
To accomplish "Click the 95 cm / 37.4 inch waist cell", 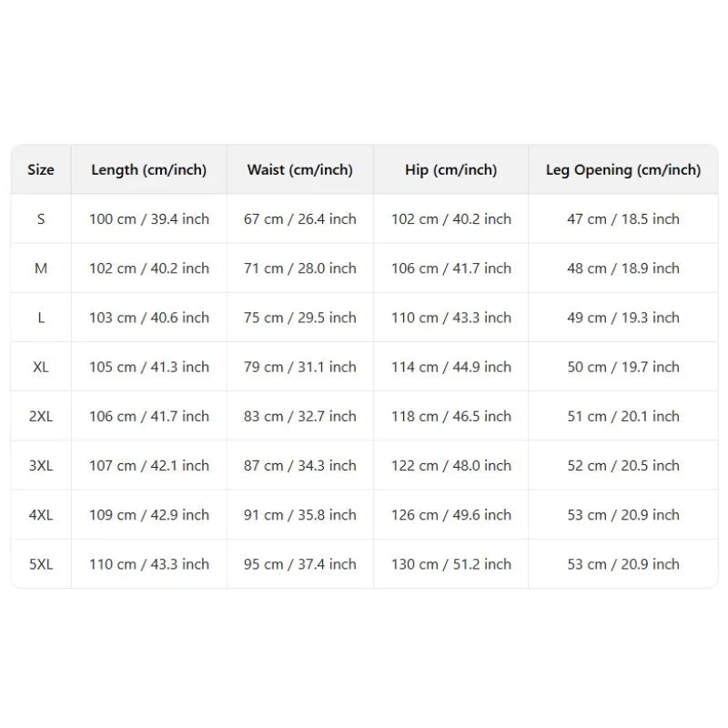I will click(300, 564).
